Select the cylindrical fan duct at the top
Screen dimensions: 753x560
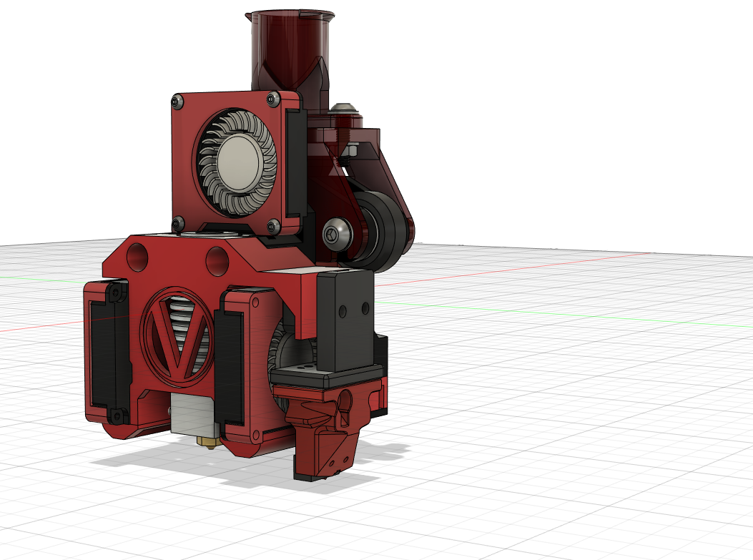tap(290, 43)
